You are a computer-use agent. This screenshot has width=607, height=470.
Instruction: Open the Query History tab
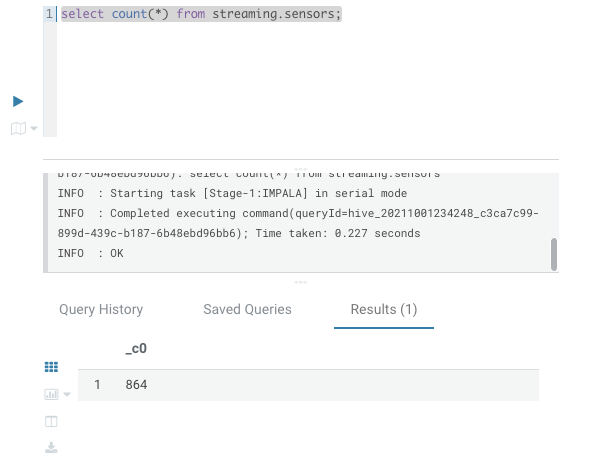101,309
